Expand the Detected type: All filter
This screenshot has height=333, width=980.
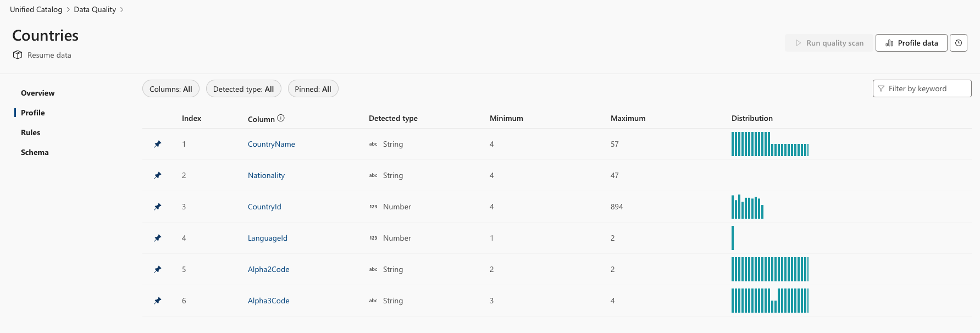[x=243, y=89]
